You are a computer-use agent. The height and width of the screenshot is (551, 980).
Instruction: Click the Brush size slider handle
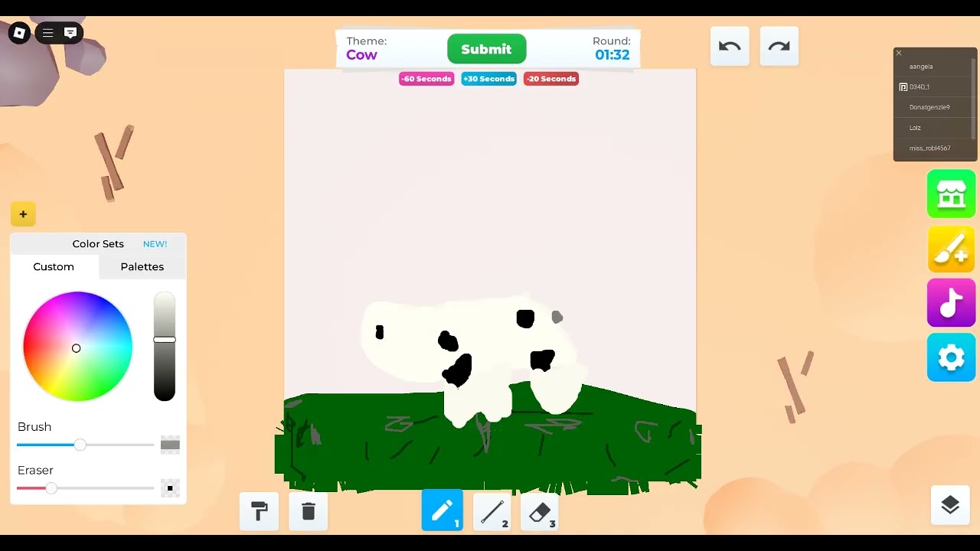(x=80, y=445)
